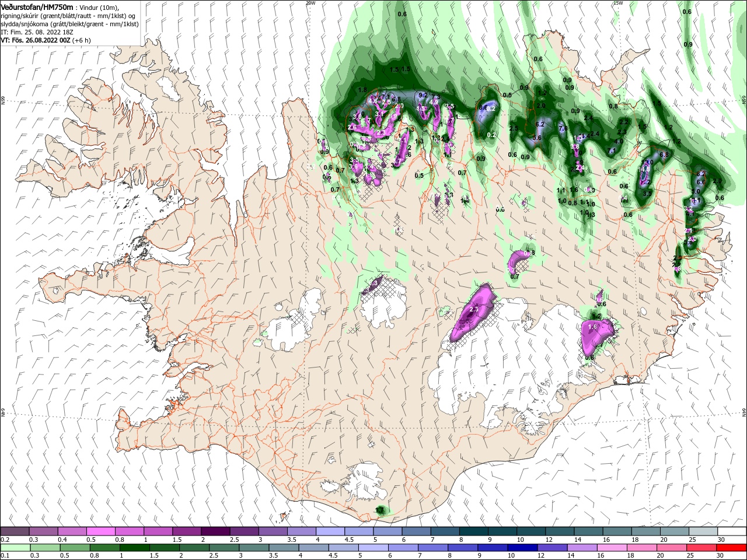
Task: Pick the magenta-purple 1.5–2 swatch, top legend row
Action: click(x=187, y=531)
